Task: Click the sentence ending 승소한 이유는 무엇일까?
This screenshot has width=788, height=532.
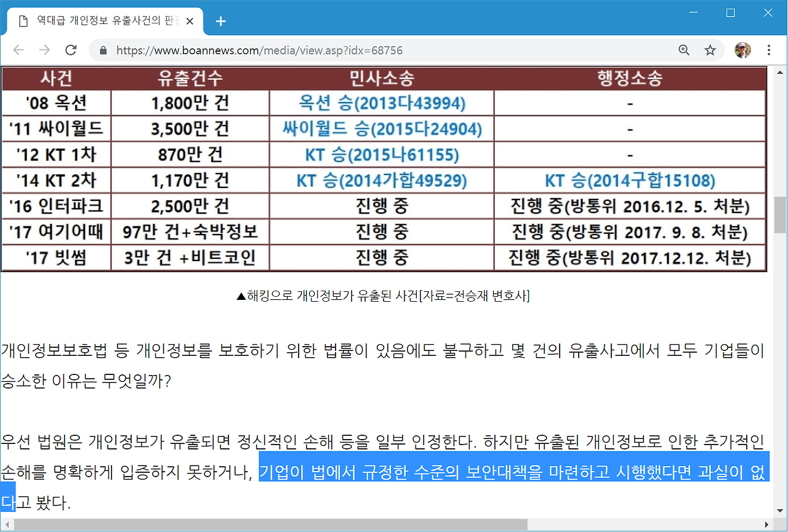Action: tap(86, 382)
